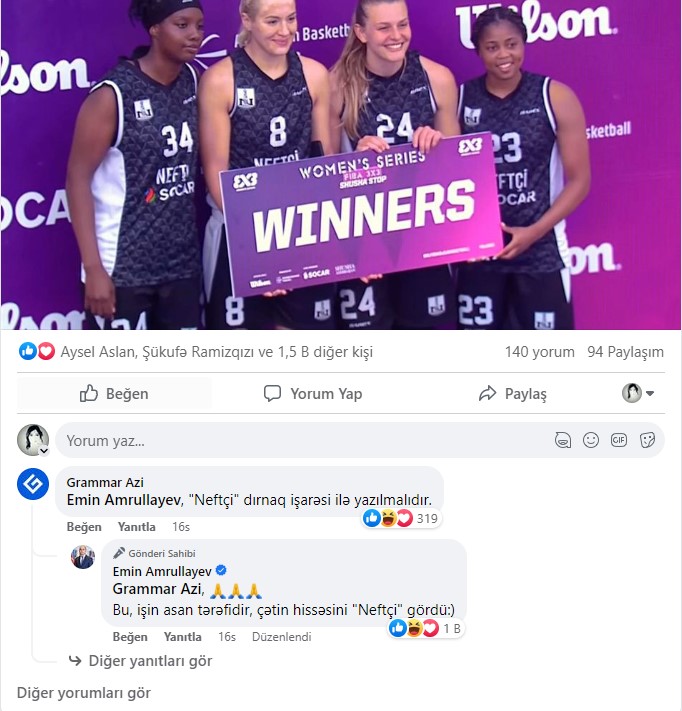Open the GIF picker in comment box

pyautogui.click(x=619, y=440)
